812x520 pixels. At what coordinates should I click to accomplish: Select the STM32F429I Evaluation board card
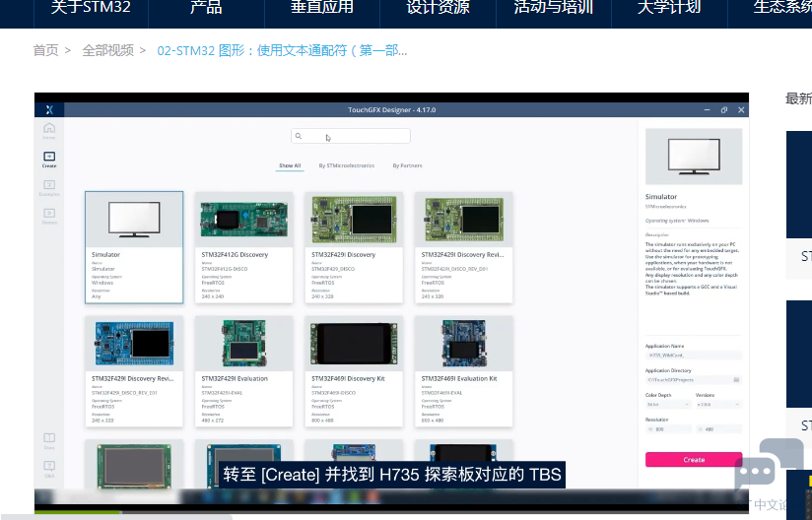244,371
